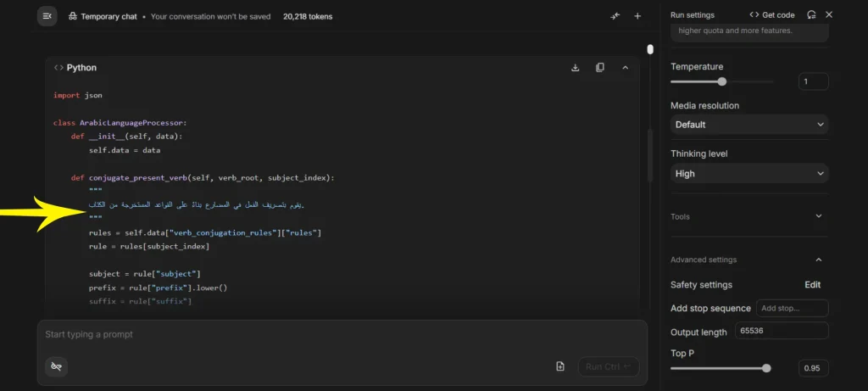The image size is (868, 391).
Task: Adjust the Temperature slider
Action: [x=722, y=81]
